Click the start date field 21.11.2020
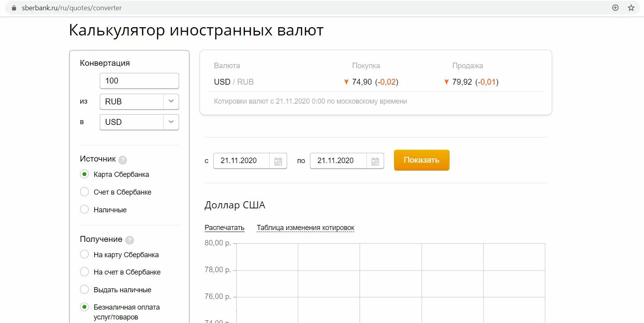 coord(241,161)
